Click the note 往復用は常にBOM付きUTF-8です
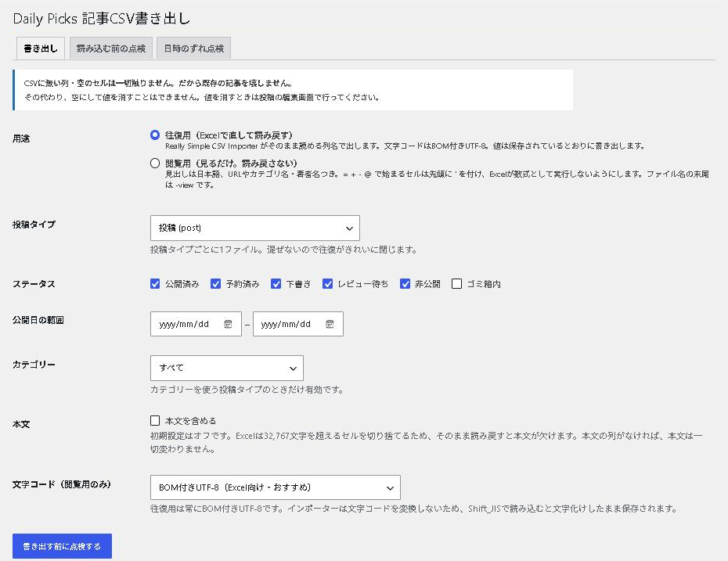The image size is (728, 561). (414, 509)
